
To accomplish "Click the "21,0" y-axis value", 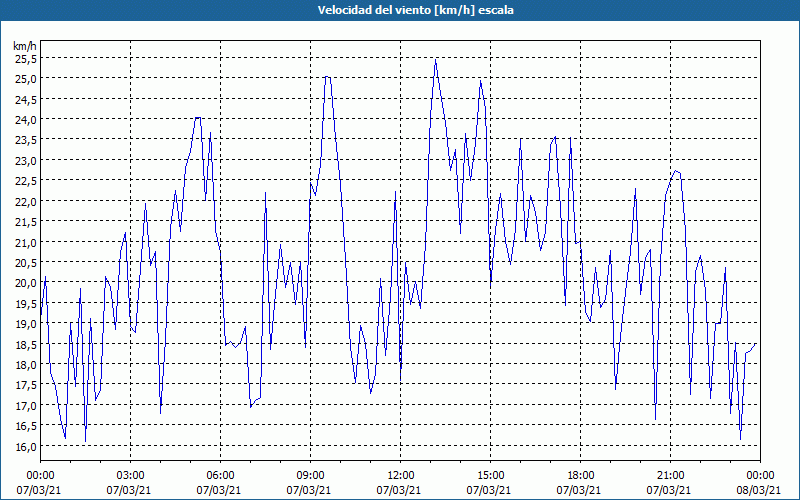I will coord(25,243).
